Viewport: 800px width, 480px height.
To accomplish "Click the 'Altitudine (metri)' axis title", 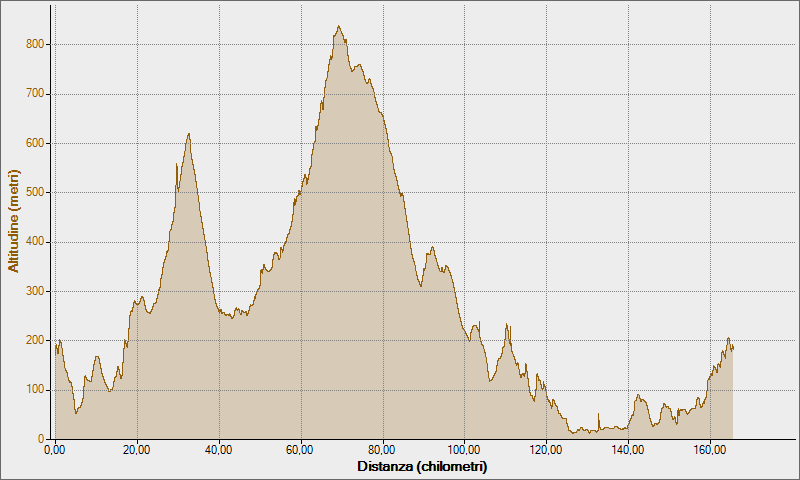I will pyautogui.click(x=13, y=221).
